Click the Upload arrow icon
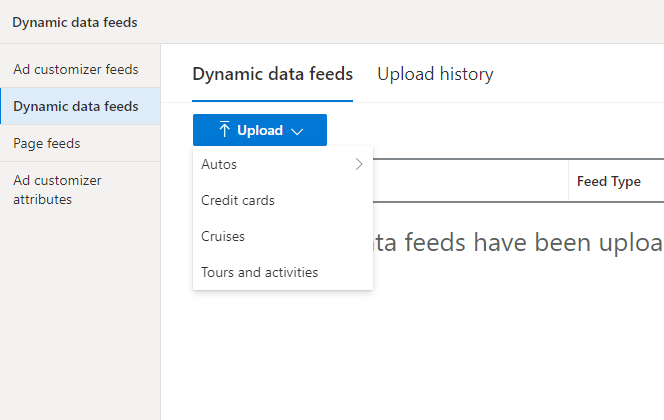Viewport: 664px width, 420px height. [x=224, y=130]
